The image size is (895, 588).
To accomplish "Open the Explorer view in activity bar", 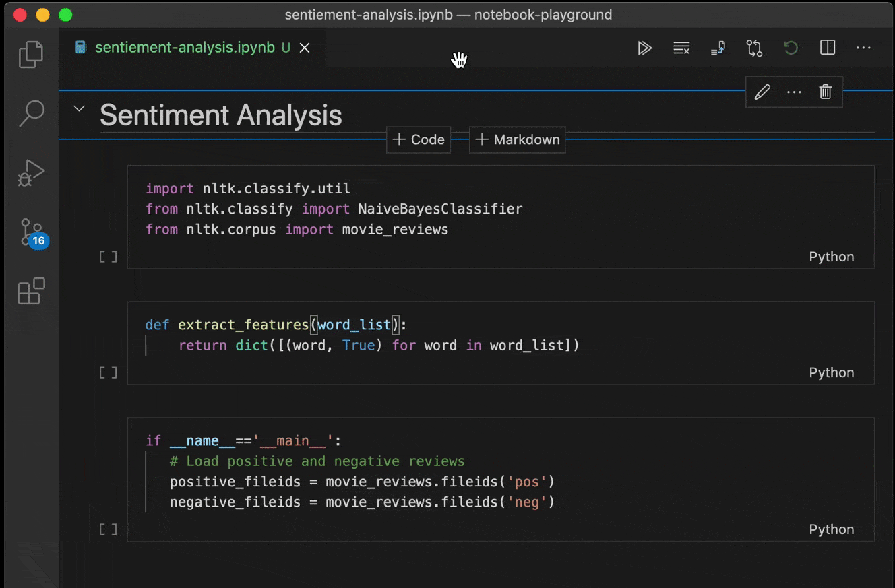I will click(x=31, y=55).
